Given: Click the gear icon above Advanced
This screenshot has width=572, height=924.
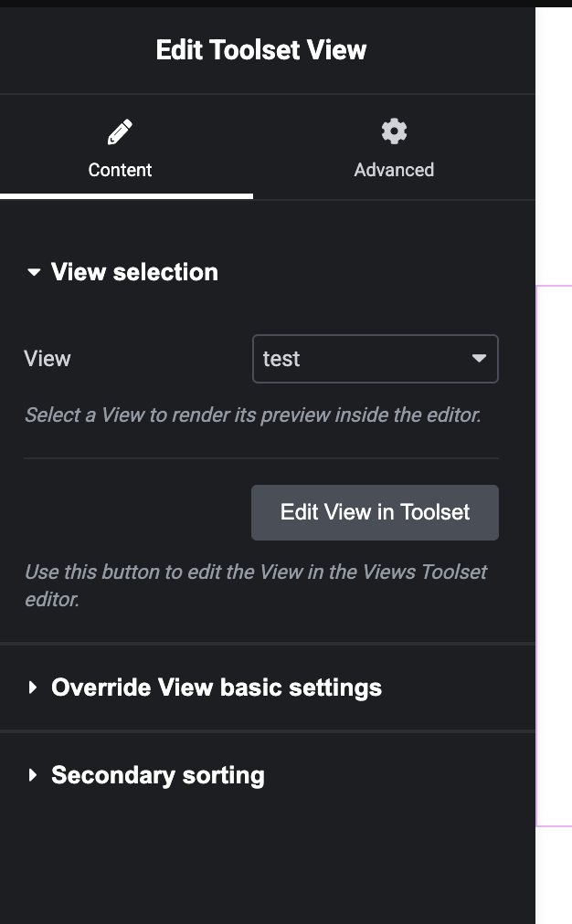Looking at the screenshot, I should pyautogui.click(x=394, y=131).
